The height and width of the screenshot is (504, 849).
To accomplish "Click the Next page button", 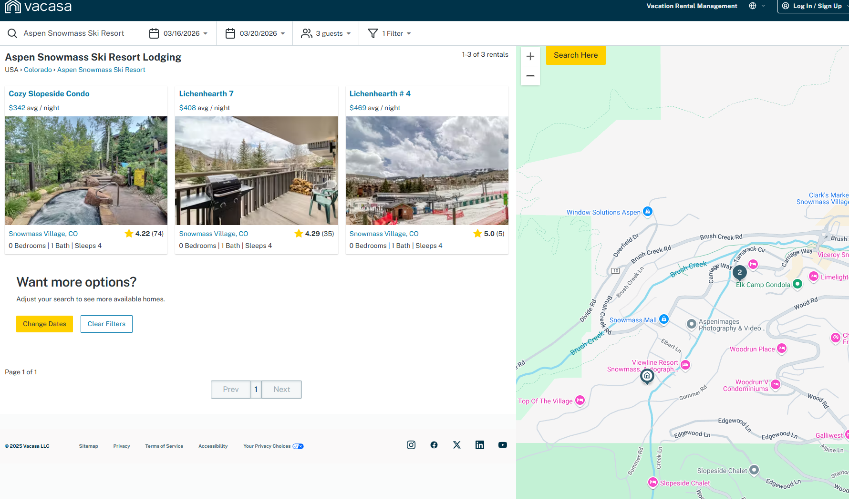I will point(281,390).
